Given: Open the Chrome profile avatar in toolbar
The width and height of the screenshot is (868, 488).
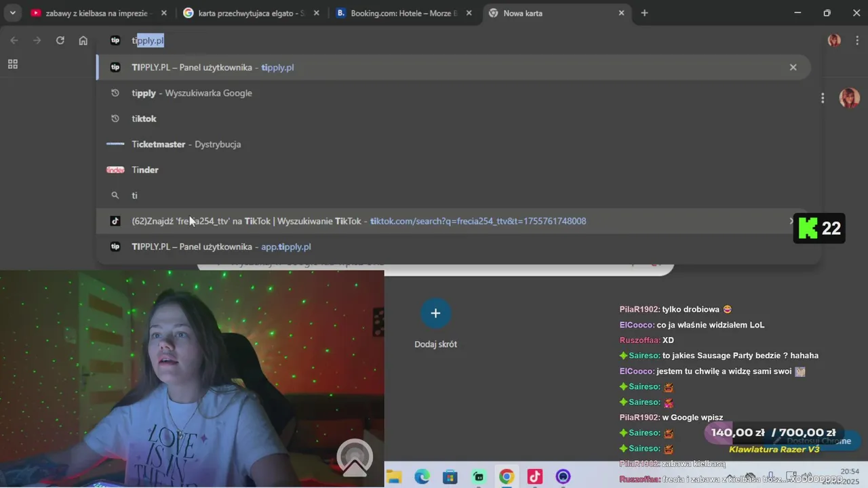Looking at the screenshot, I should 834,41.
